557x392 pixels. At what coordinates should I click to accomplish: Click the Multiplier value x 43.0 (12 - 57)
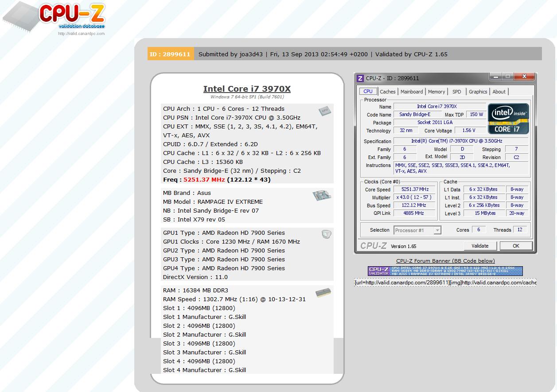tap(415, 197)
